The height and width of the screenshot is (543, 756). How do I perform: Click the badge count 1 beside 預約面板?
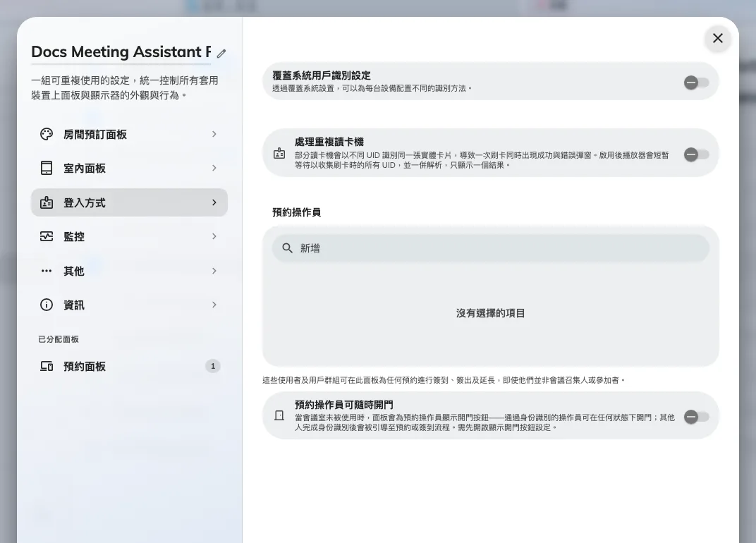click(213, 366)
